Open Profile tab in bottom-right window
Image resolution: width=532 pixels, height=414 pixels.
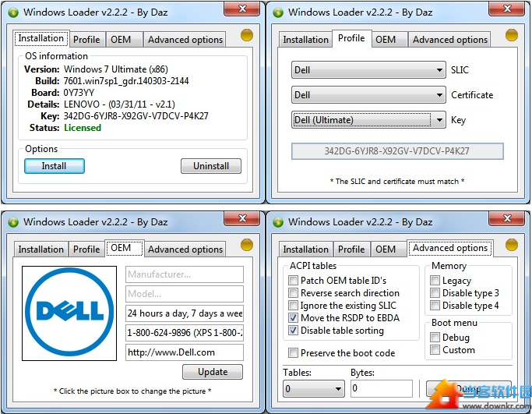[351, 249]
